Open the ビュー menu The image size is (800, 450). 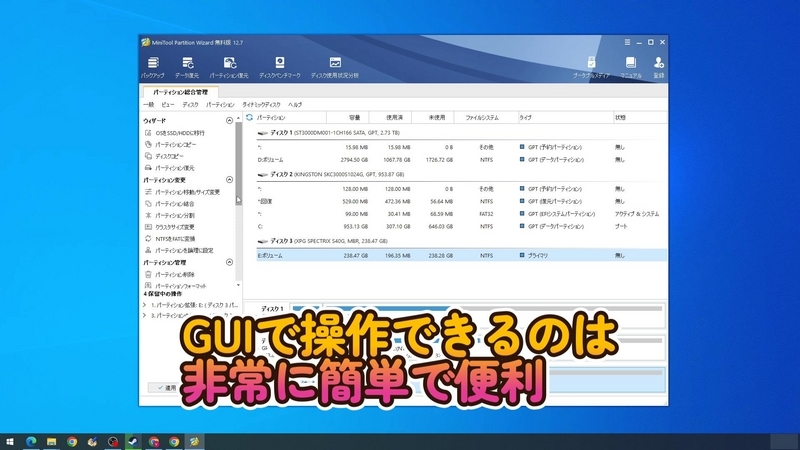[x=168, y=105]
